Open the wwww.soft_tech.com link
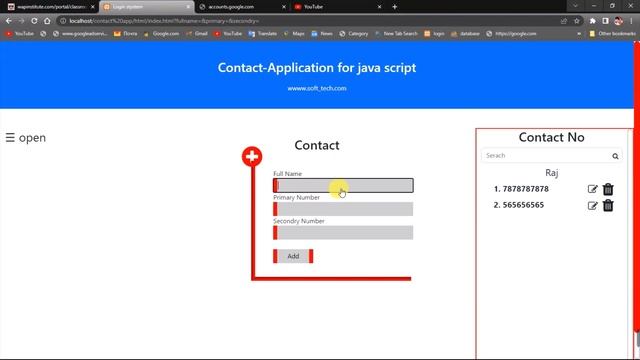 (x=317, y=88)
